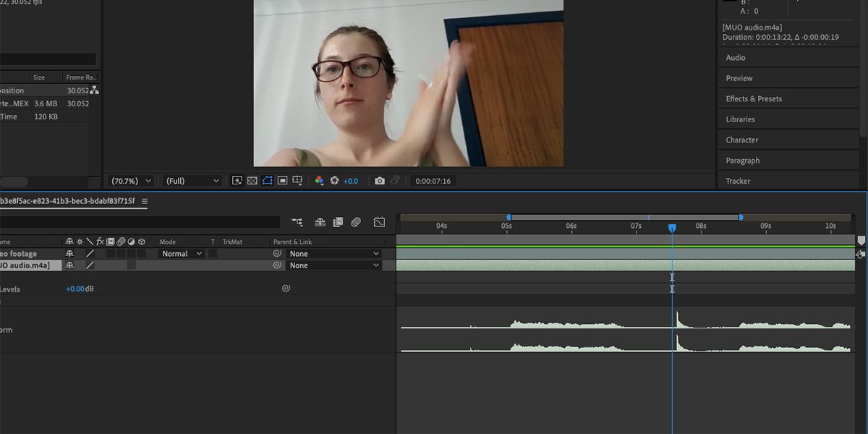Take a snapshot of the composition
This screenshot has height=434, width=868.
point(380,181)
